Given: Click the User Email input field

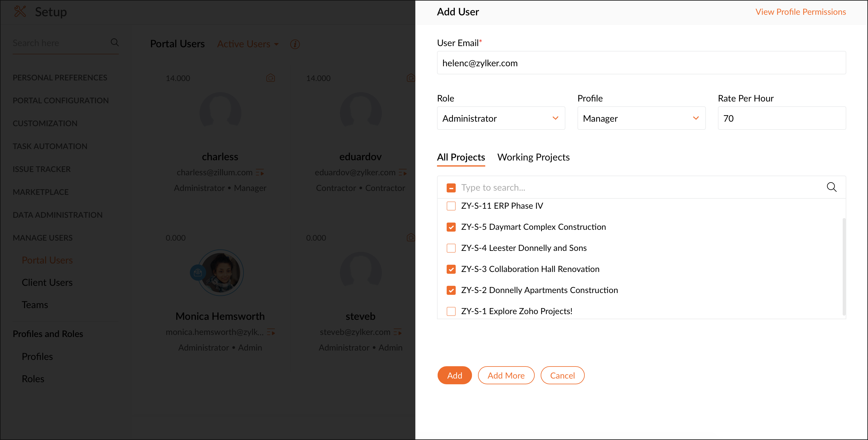Looking at the screenshot, I should tap(641, 63).
